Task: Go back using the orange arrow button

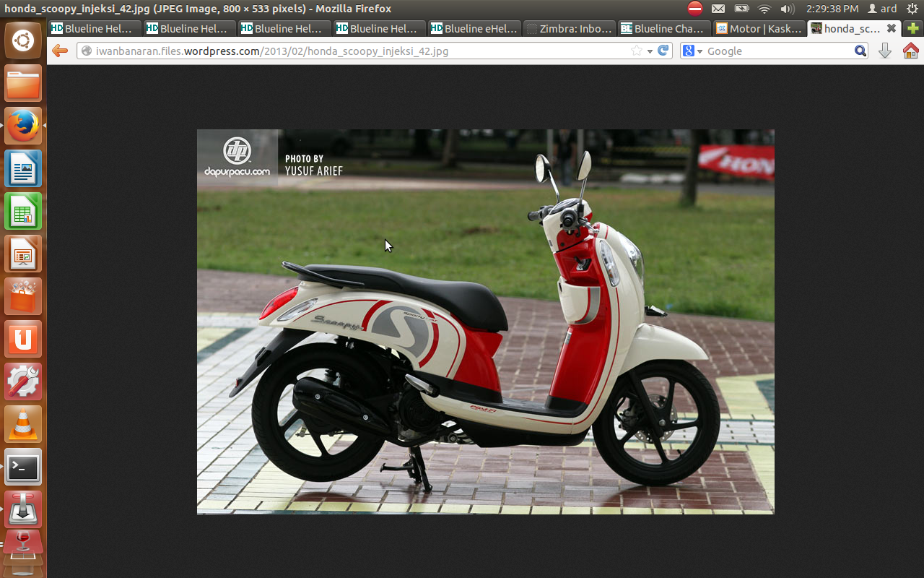Action: coord(60,51)
